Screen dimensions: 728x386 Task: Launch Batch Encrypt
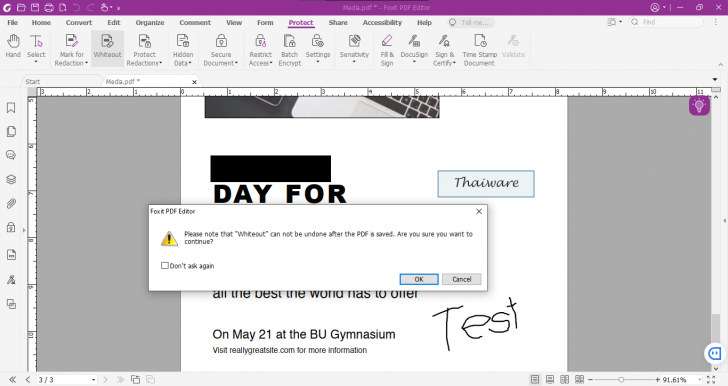290,50
